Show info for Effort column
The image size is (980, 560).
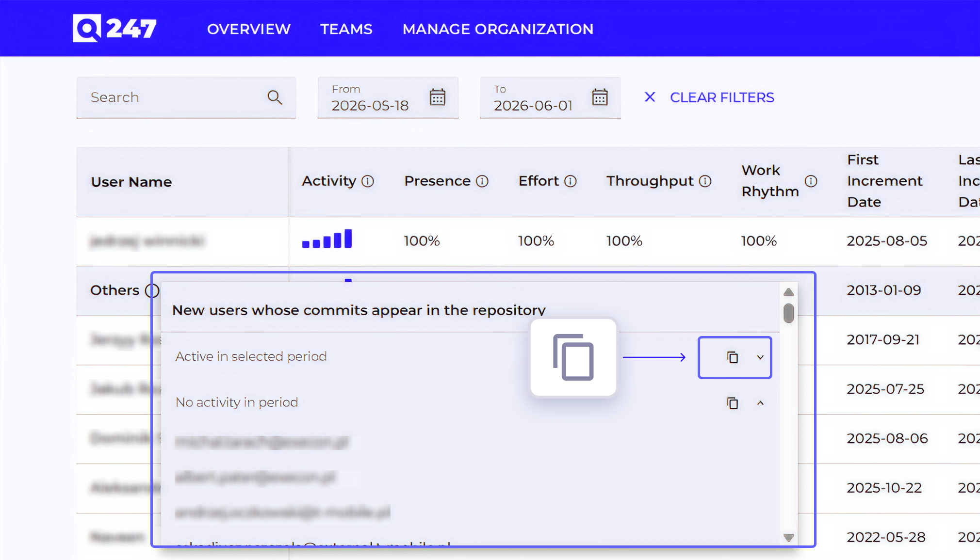tap(571, 181)
